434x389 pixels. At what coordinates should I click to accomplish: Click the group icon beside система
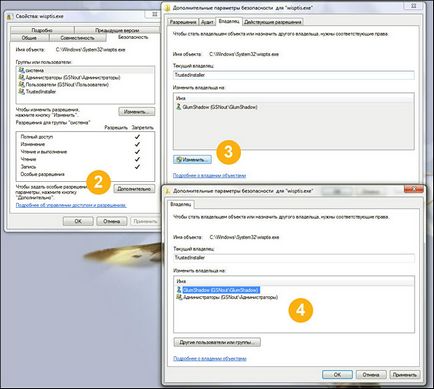22,70
